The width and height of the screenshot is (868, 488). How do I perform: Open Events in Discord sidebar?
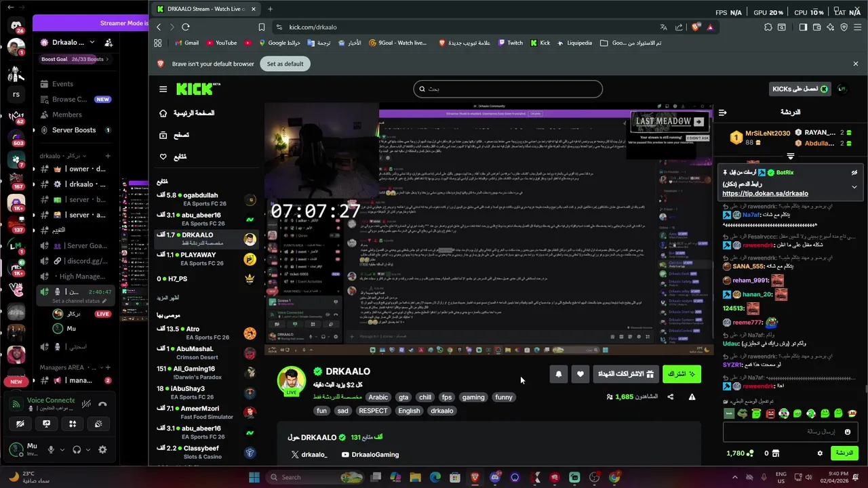point(62,84)
